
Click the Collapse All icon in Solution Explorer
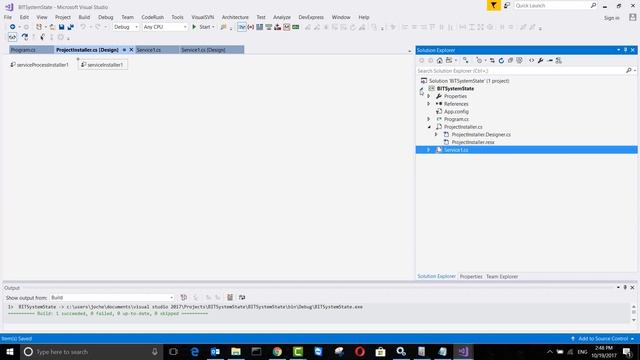pos(510,60)
